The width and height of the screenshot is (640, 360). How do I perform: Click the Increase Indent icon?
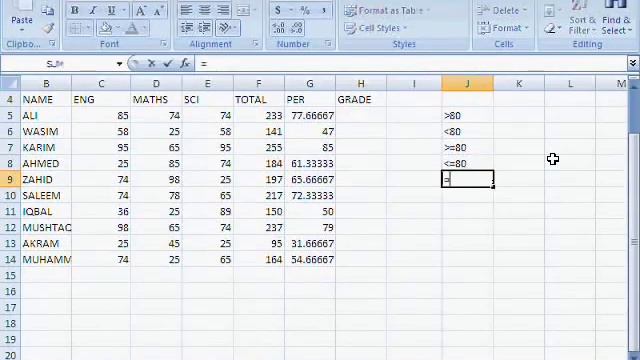[x=204, y=28]
